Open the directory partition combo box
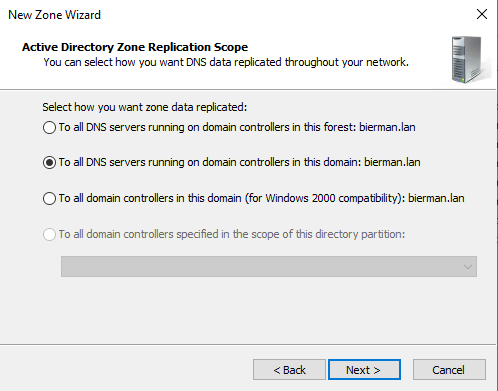 pyautogui.click(x=269, y=266)
